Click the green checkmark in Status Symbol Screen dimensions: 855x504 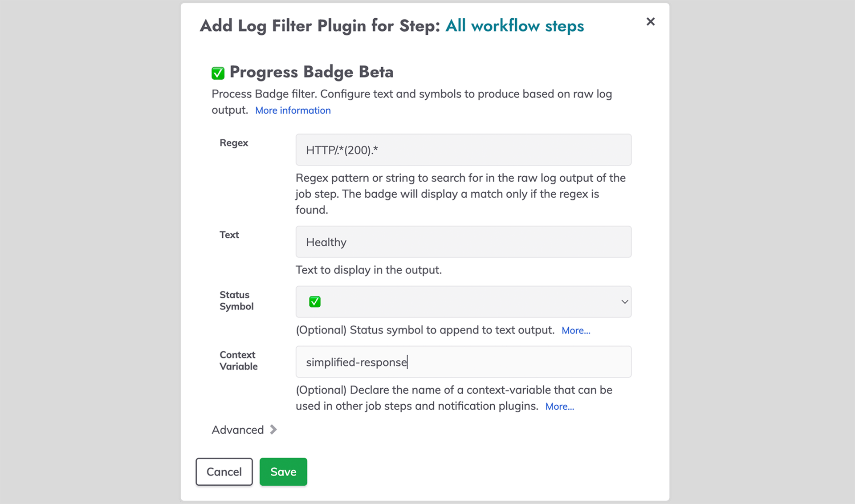tap(315, 302)
